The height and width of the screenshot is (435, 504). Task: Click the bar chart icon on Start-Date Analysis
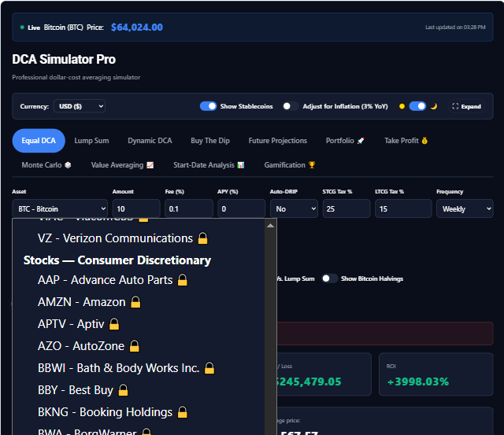[x=241, y=165]
